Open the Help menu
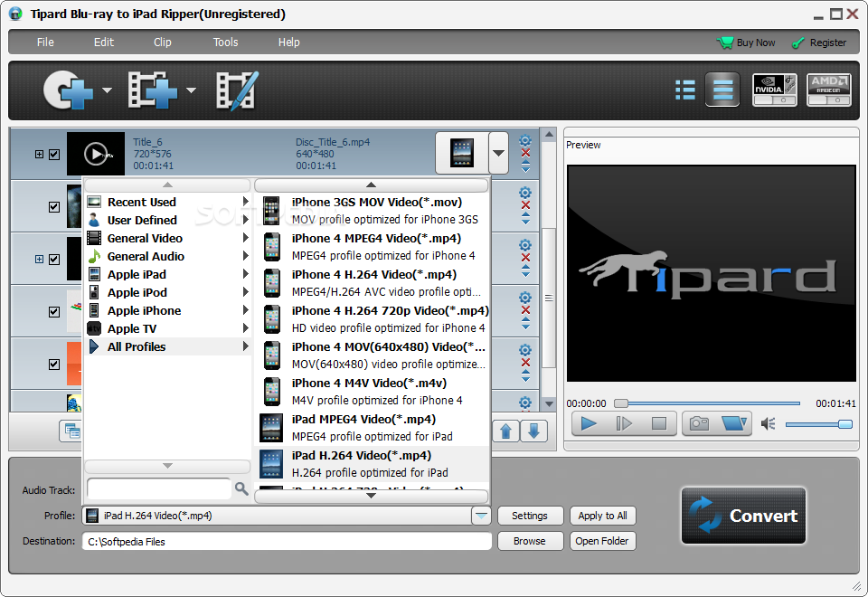This screenshot has width=868, height=597. (x=288, y=43)
